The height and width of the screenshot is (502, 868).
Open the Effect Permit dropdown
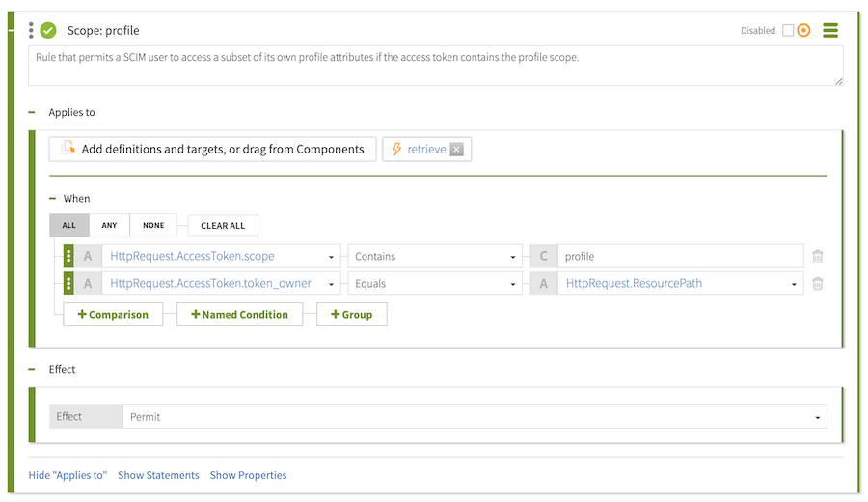pos(475,417)
